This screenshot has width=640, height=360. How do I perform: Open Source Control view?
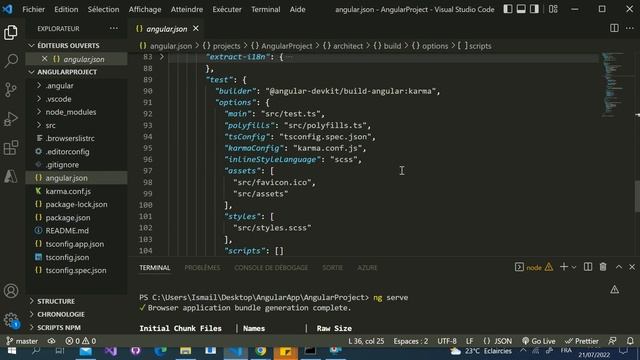pyautogui.click(x=11, y=90)
